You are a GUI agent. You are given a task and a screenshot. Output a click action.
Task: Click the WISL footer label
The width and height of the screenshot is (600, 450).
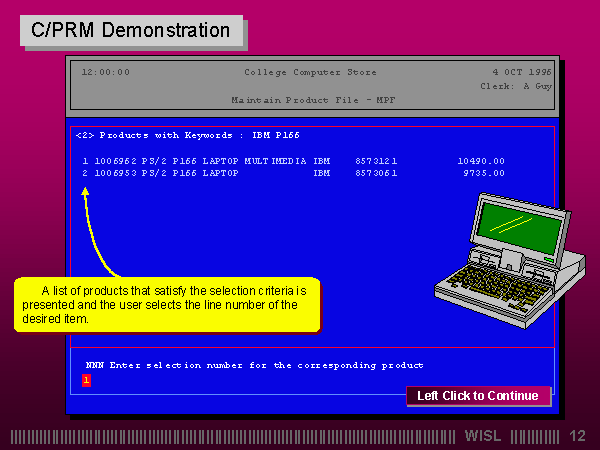pos(483,436)
